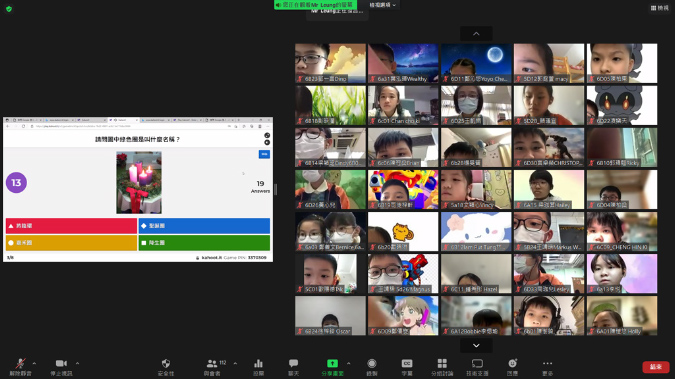The height and width of the screenshot is (379, 675).
Task: Click muted mic icon on Magnus tile
Action: [373, 289]
